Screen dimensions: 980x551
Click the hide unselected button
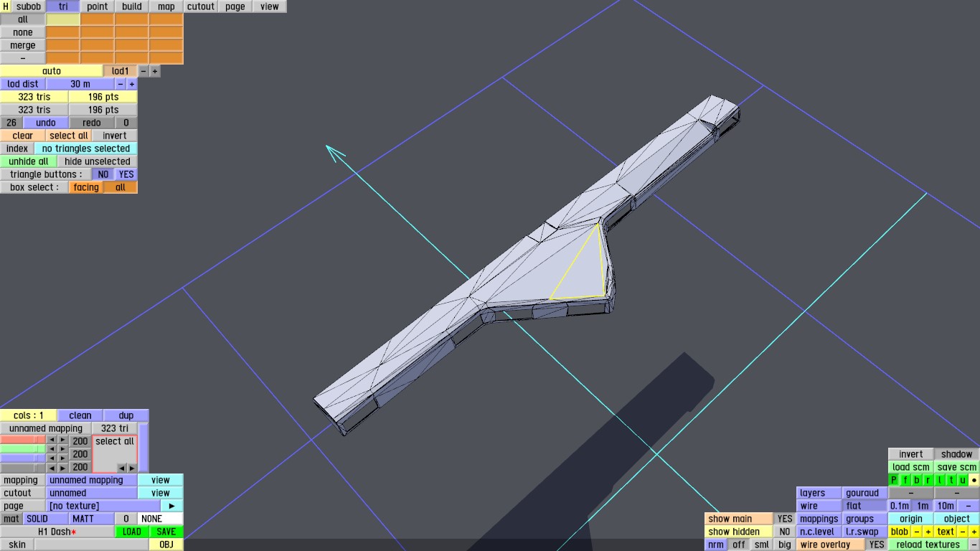pyautogui.click(x=98, y=161)
